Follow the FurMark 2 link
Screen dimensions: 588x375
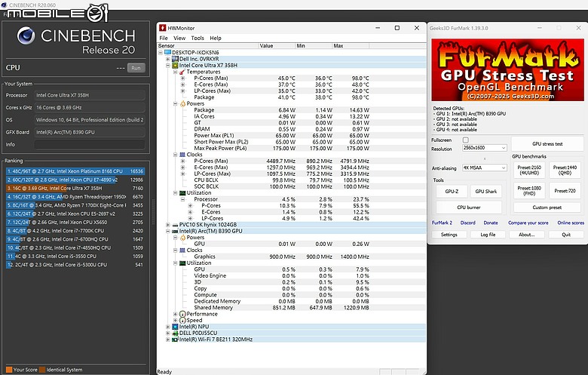pyautogui.click(x=442, y=223)
